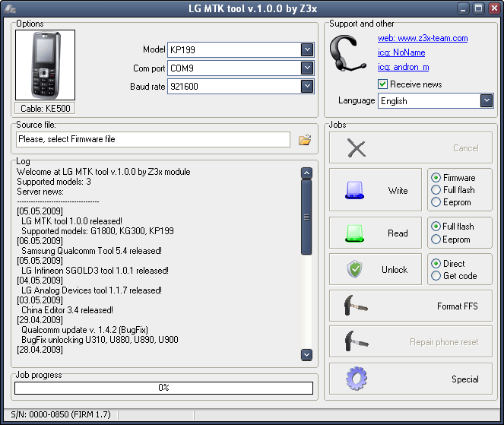The image size is (504, 425).
Task: Click the Unlock shield icon
Action: pyautogui.click(x=355, y=269)
